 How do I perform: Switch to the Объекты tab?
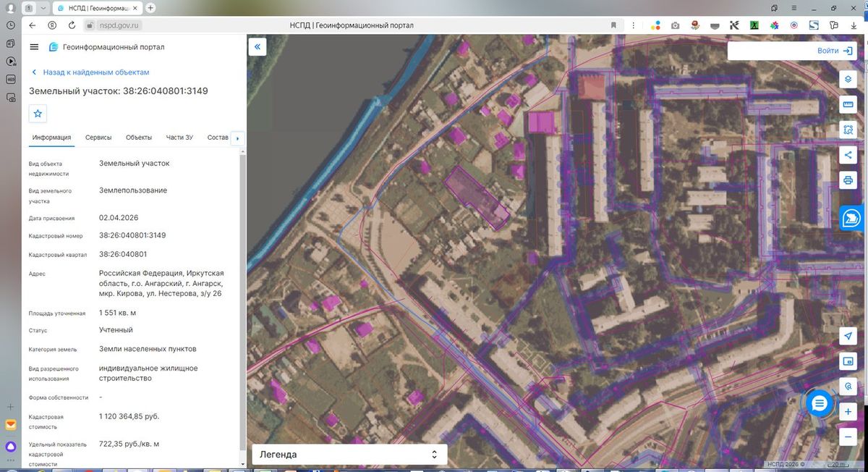(139, 138)
